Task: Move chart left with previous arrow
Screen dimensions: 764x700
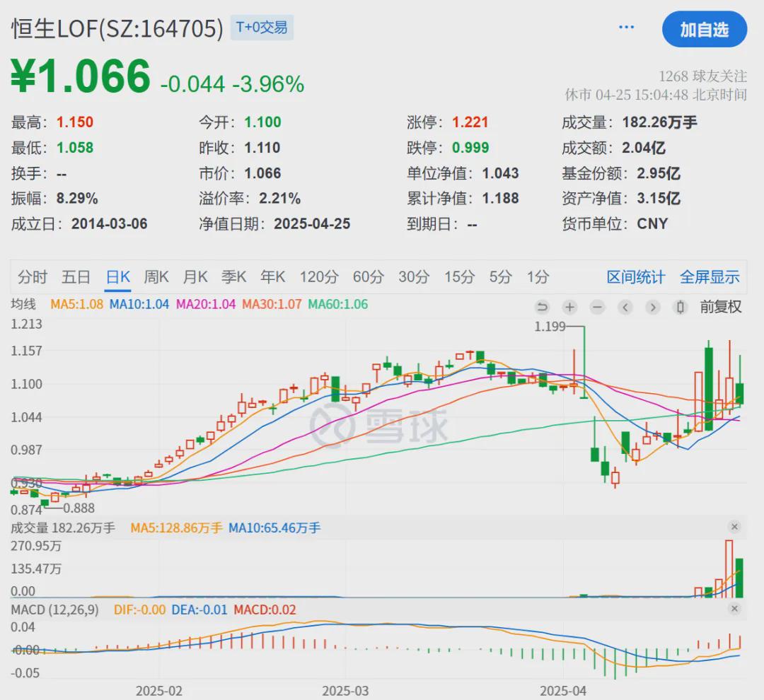Action: pos(625,307)
